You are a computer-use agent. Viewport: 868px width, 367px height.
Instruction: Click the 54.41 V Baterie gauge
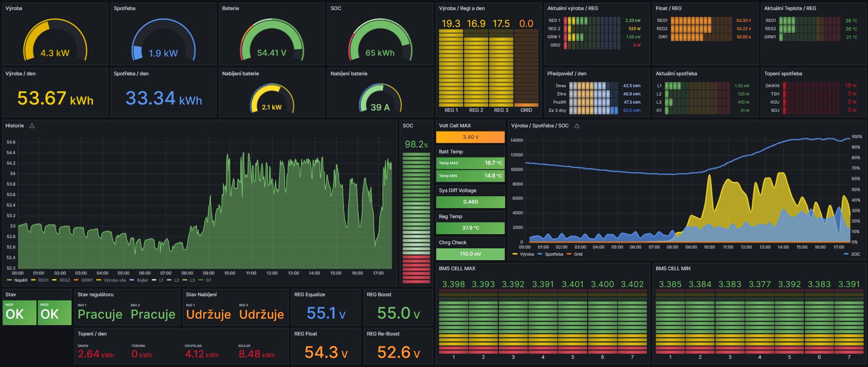272,40
